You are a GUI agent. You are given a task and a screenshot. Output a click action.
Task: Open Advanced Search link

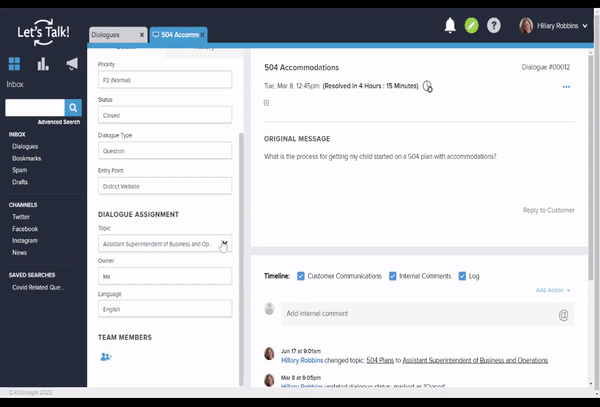point(58,122)
